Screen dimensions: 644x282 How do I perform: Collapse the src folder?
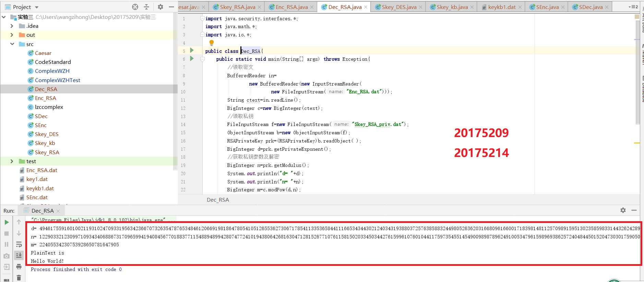point(12,44)
